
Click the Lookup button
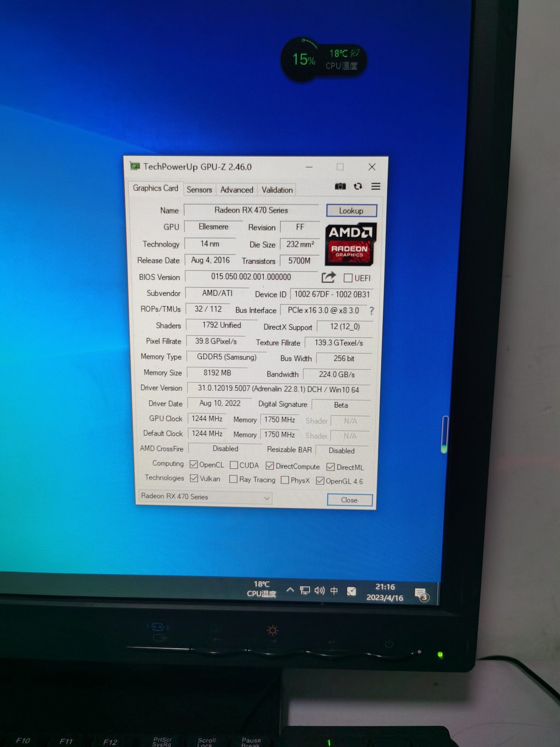pos(351,211)
